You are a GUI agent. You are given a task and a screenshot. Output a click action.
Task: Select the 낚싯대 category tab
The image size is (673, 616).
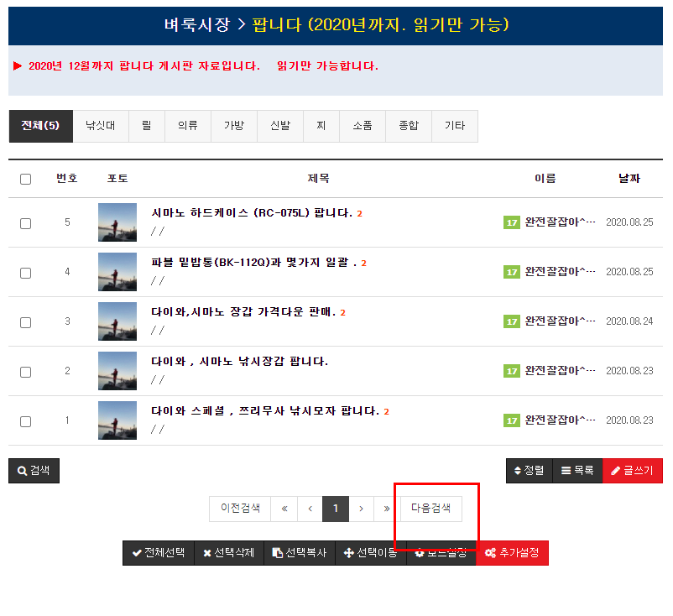tap(100, 126)
